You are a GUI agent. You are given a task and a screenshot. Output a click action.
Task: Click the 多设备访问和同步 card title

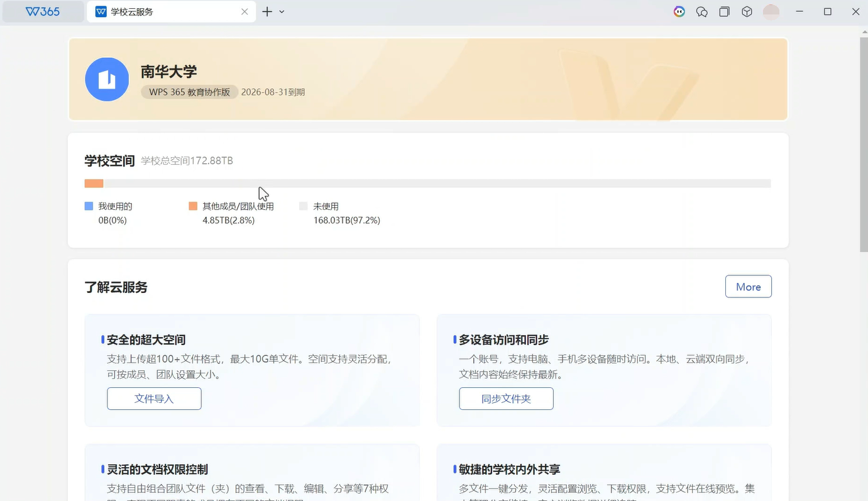pos(504,340)
